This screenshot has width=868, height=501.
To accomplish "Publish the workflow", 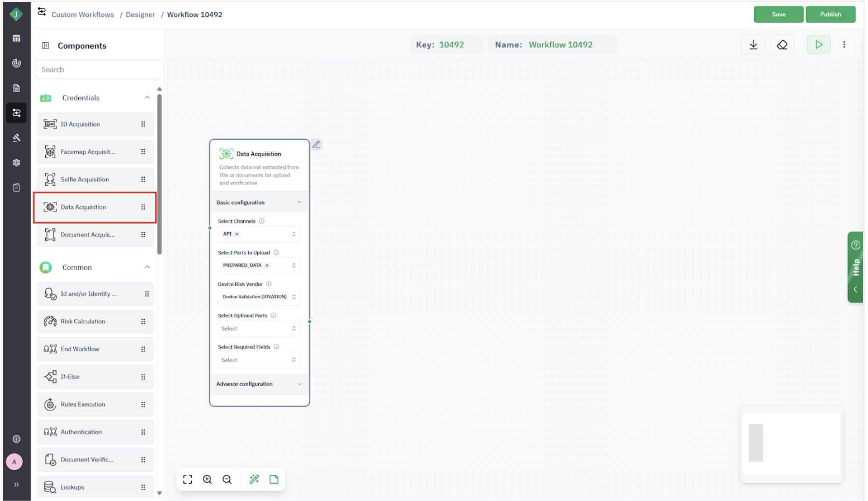I will [x=830, y=14].
